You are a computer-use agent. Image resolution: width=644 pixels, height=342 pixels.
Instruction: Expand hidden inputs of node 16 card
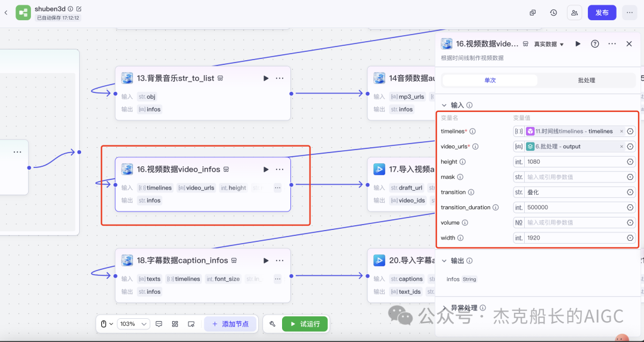278,188
